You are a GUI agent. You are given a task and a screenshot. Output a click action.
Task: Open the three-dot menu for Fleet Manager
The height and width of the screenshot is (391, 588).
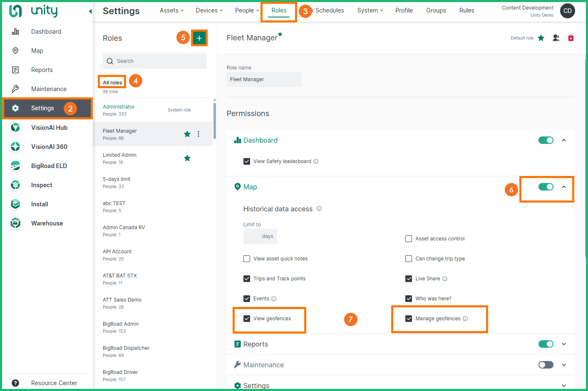pyautogui.click(x=198, y=134)
